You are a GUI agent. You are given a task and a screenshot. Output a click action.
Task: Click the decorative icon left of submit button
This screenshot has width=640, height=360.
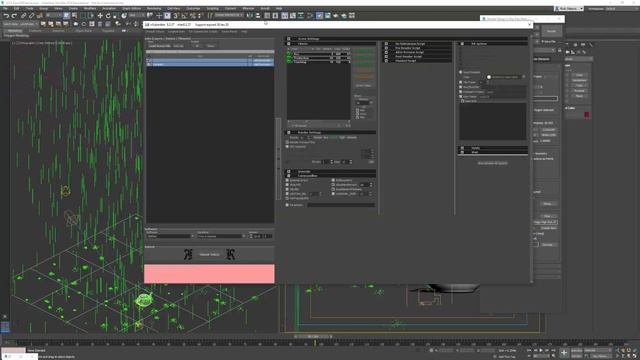coord(188,254)
